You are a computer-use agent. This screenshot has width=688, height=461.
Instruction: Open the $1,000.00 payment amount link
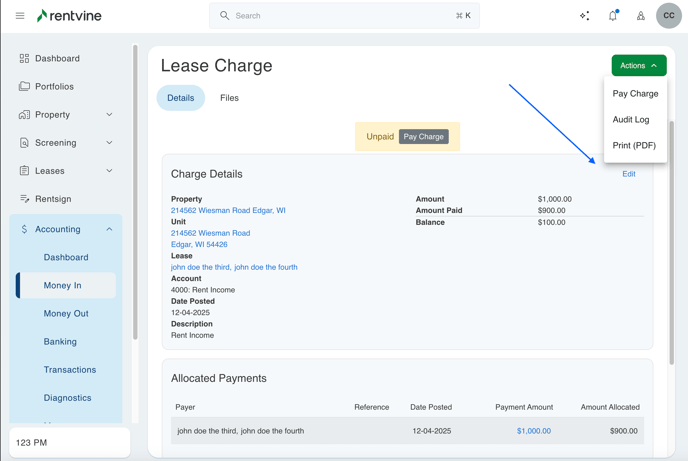pos(533,431)
